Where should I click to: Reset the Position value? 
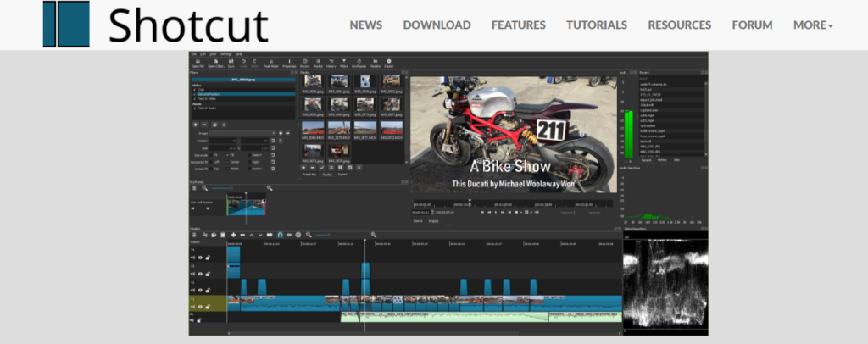pos(273,141)
